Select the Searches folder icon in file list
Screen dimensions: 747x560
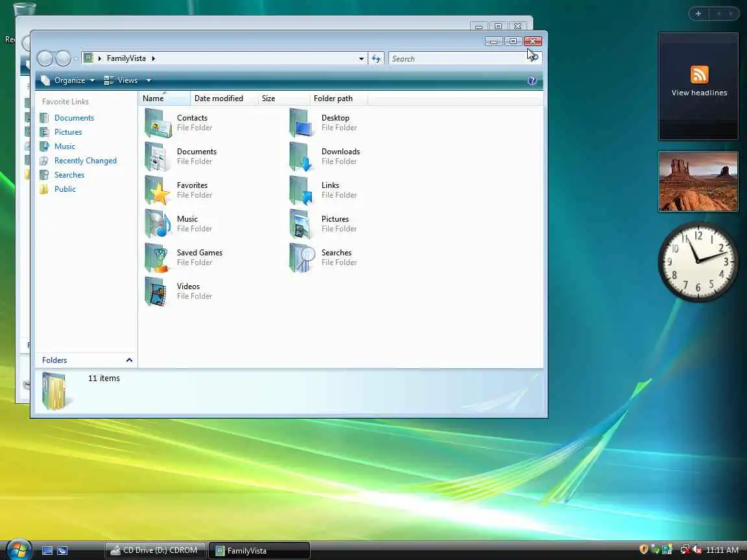pyautogui.click(x=302, y=257)
